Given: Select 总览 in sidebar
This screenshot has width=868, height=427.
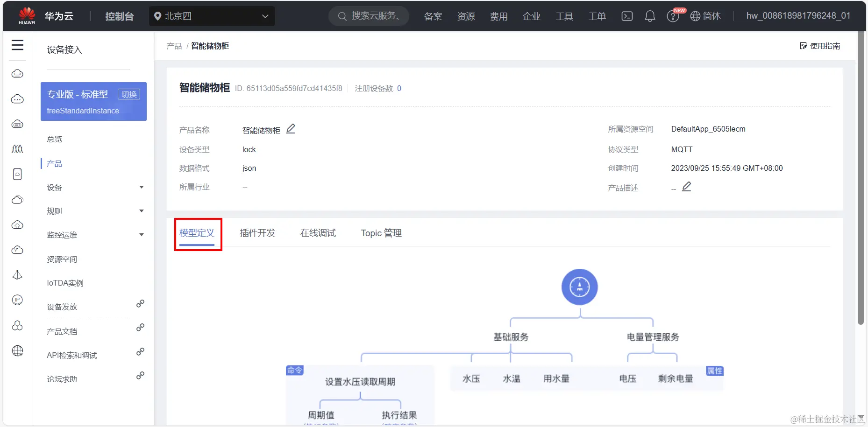Looking at the screenshot, I should pos(54,140).
